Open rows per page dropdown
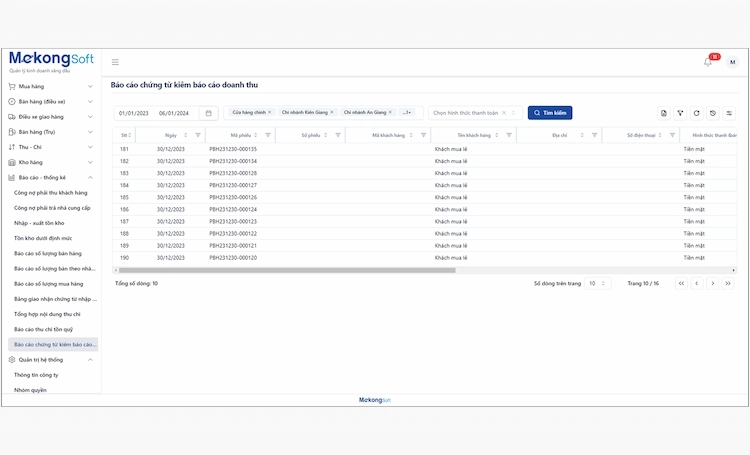This screenshot has width=750, height=455. pyautogui.click(x=598, y=283)
